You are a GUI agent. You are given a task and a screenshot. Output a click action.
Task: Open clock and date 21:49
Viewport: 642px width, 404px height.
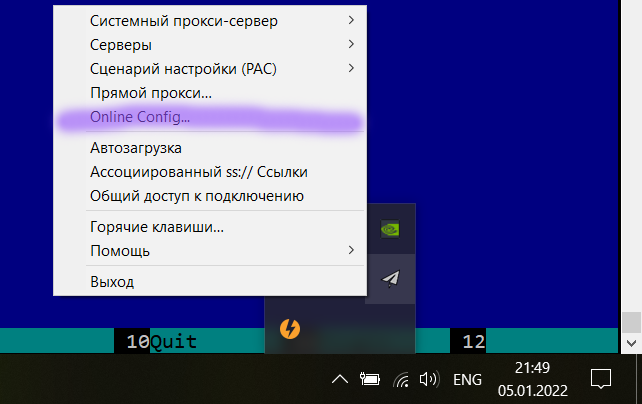[533, 379]
